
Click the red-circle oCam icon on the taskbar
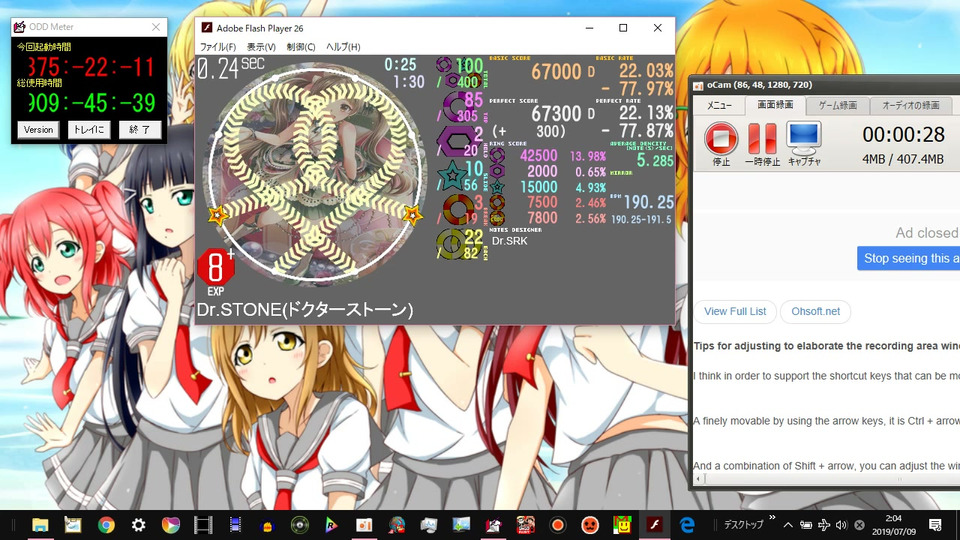[557, 525]
